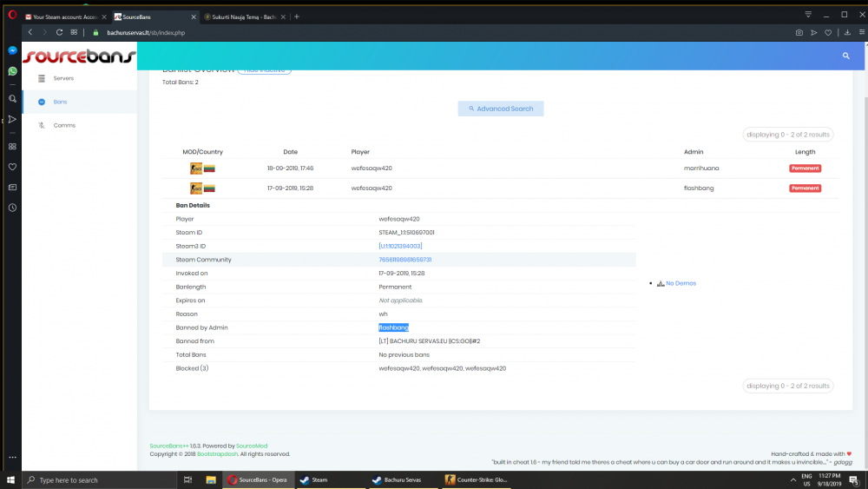The width and height of the screenshot is (868, 489).
Task: Toggle the Hide Inactive bans button
Action: 265,70
